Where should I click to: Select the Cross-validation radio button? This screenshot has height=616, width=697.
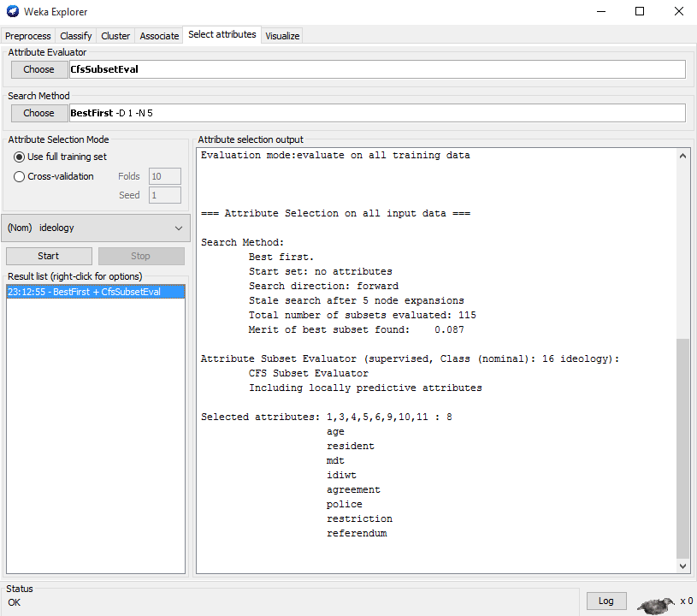pos(19,176)
